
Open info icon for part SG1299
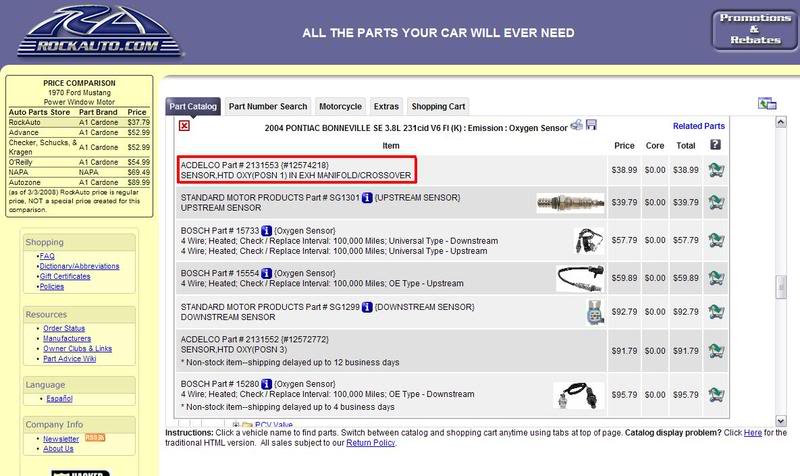point(367,307)
